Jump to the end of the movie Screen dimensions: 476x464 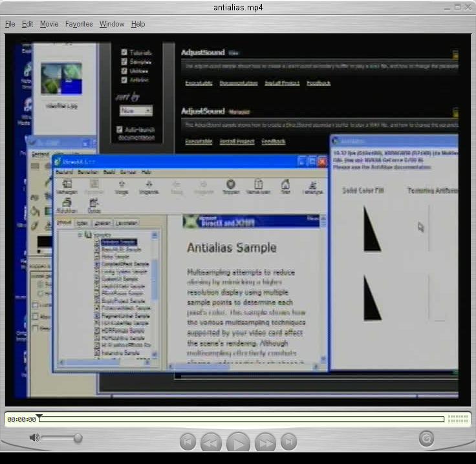(288, 442)
